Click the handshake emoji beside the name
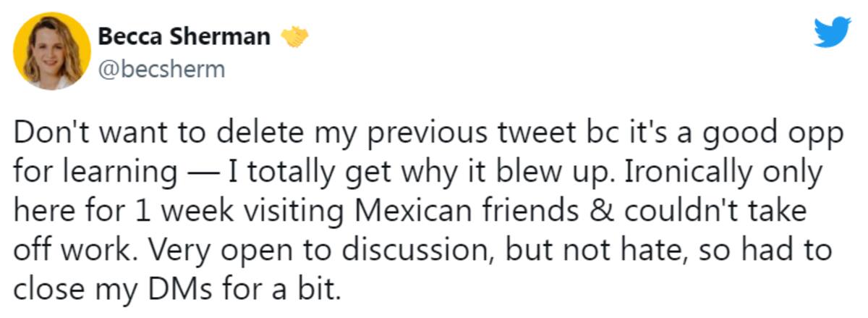The height and width of the screenshot is (318, 868). [294, 37]
